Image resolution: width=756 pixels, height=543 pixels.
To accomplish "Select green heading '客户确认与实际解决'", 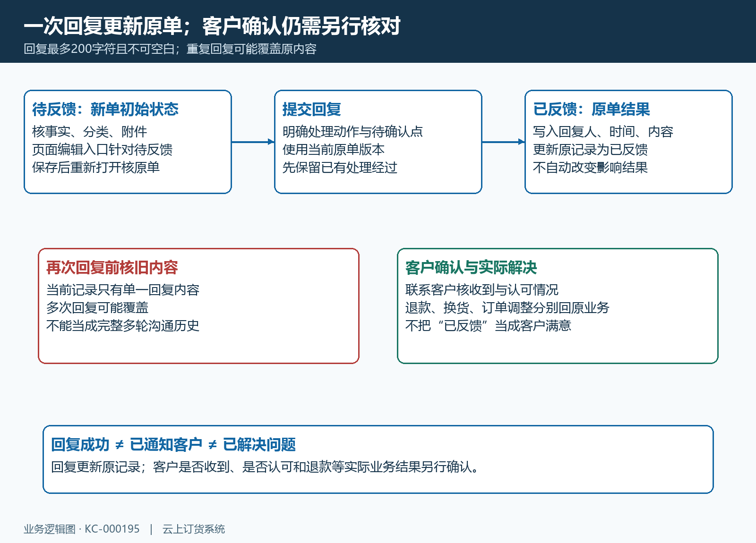I will point(471,267).
